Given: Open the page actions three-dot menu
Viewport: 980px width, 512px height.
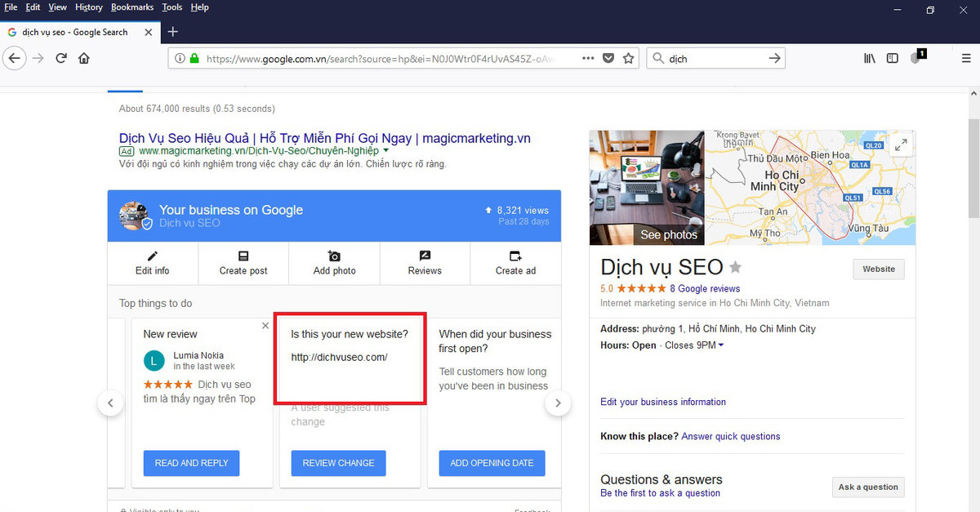Looking at the screenshot, I should 588,58.
